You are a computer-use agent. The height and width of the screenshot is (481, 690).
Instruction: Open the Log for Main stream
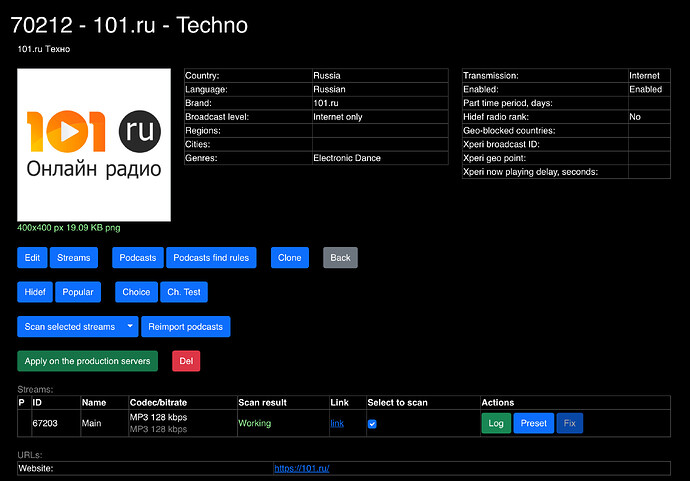click(495, 423)
